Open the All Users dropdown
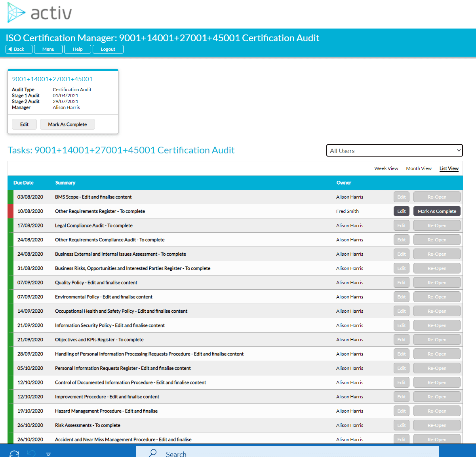The image size is (476, 457). coord(394,151)
